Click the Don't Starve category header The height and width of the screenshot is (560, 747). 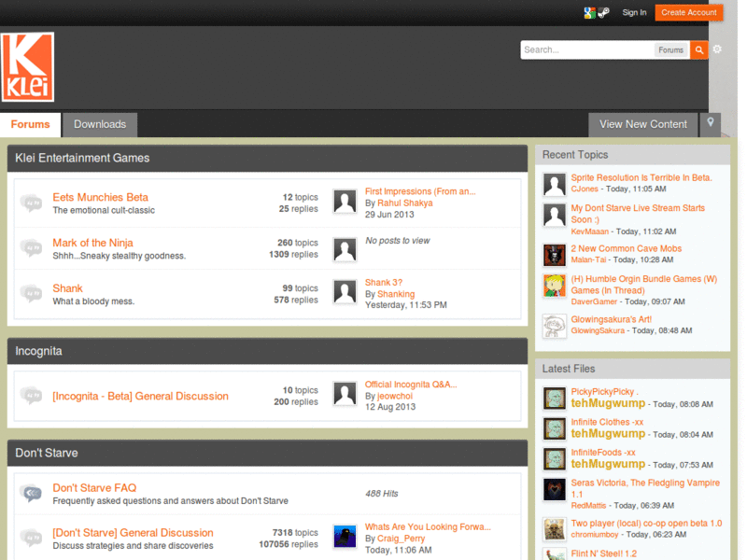pos(267,453)
